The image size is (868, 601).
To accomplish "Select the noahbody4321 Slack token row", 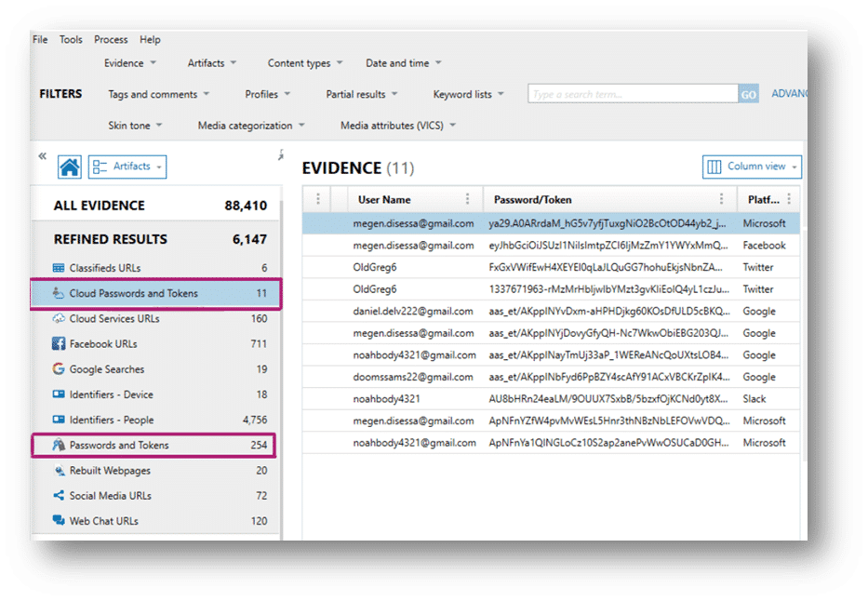I will click(549, 399).
